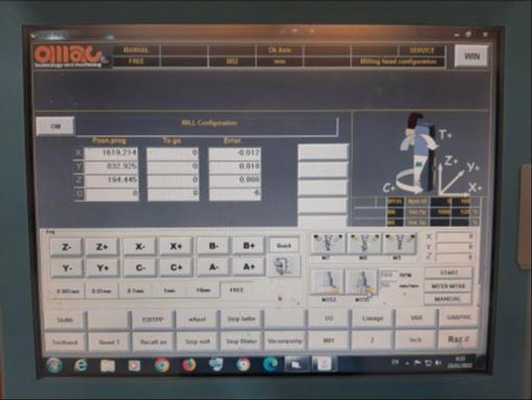Select the 1mm jog increment

(x=169, y=291)
